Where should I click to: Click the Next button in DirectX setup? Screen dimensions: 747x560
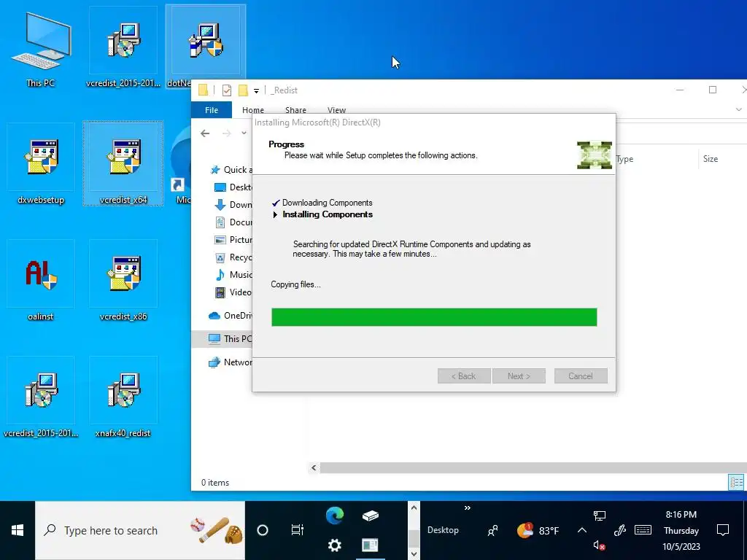(519, 376)
